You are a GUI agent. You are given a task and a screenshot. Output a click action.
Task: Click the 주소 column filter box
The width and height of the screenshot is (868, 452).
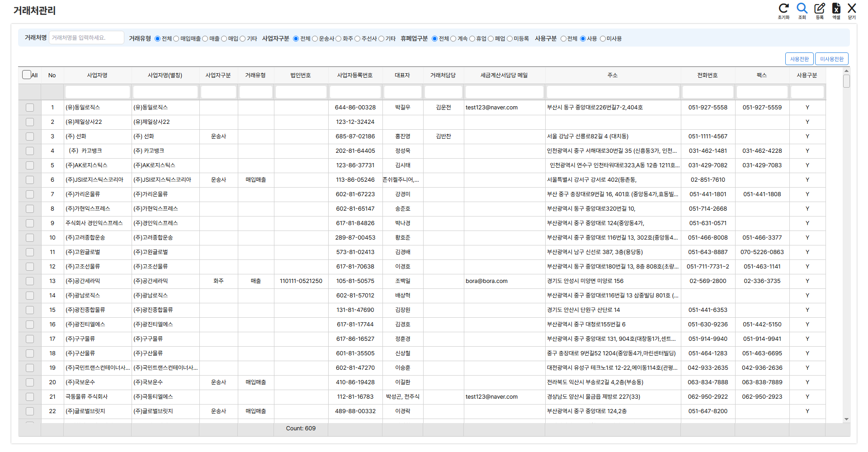613,92
